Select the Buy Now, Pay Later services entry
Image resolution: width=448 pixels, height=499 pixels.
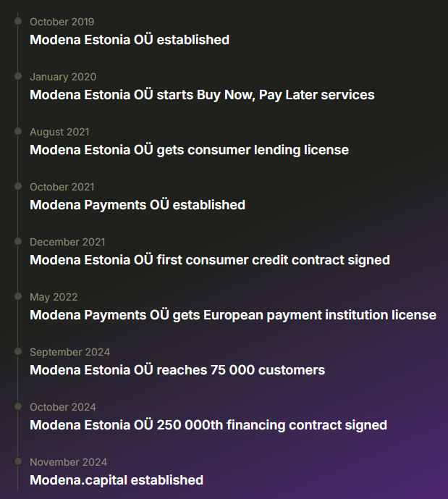[x=202, y=95]
